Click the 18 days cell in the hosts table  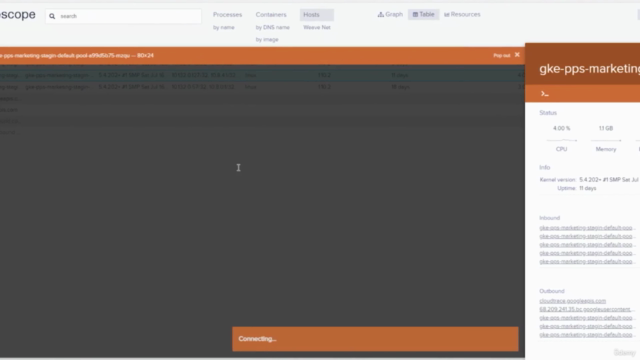pyautogui.click(x=400, y=87)
